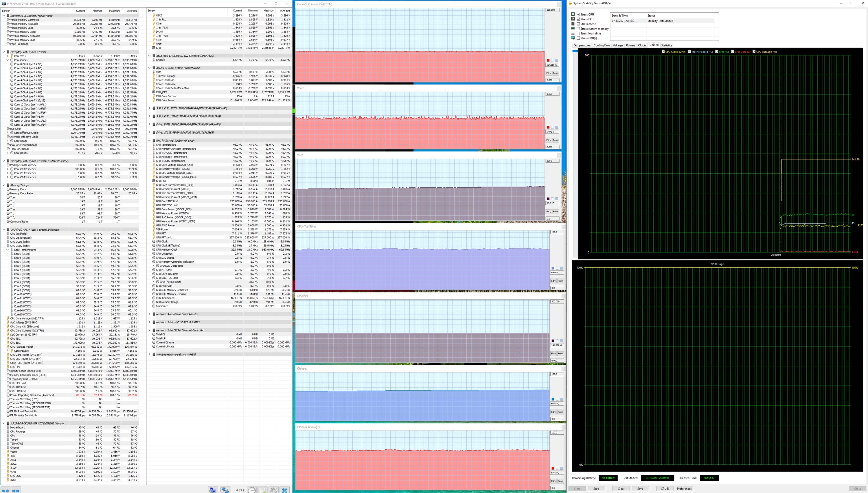
Task: Click Core+SoC Power graph maximum value field
Action: tap(552, 10)
